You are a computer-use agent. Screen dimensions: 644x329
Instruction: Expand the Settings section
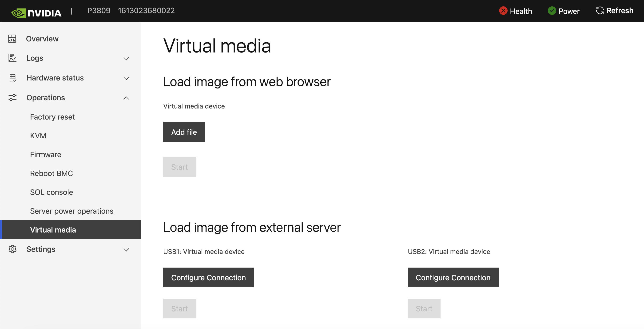click(126, 249)
